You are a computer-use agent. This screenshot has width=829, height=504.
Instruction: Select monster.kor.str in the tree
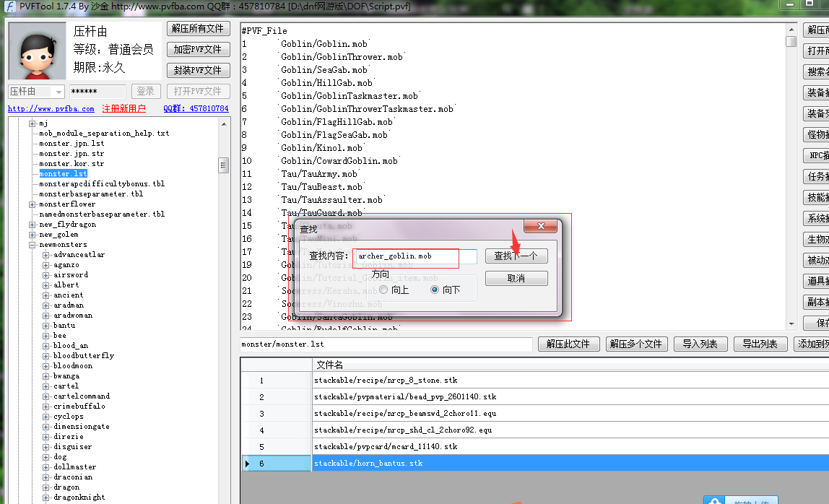coord(71,164)
